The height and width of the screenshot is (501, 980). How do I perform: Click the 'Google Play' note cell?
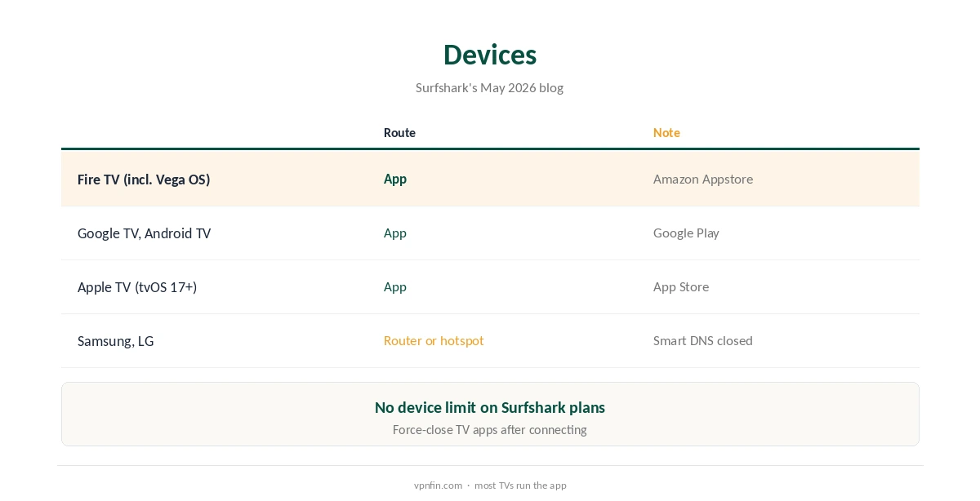pos(686,233)
